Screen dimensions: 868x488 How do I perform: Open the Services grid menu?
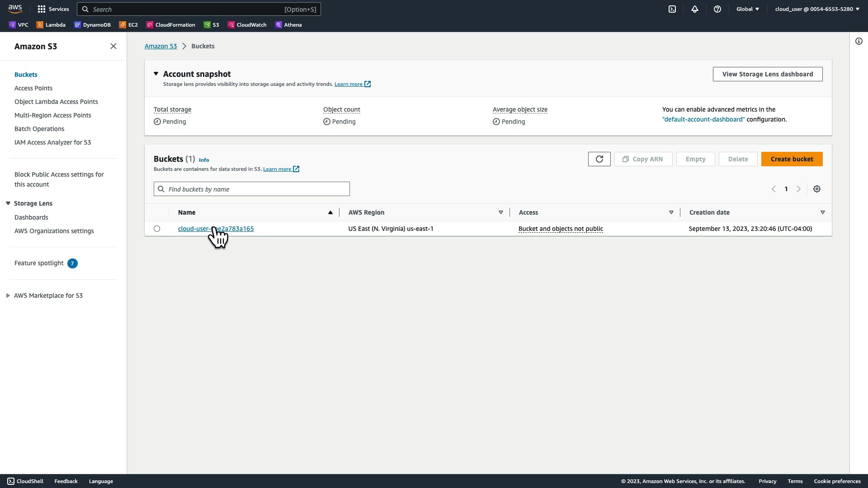pyautogui.click(x=53, y=9)
